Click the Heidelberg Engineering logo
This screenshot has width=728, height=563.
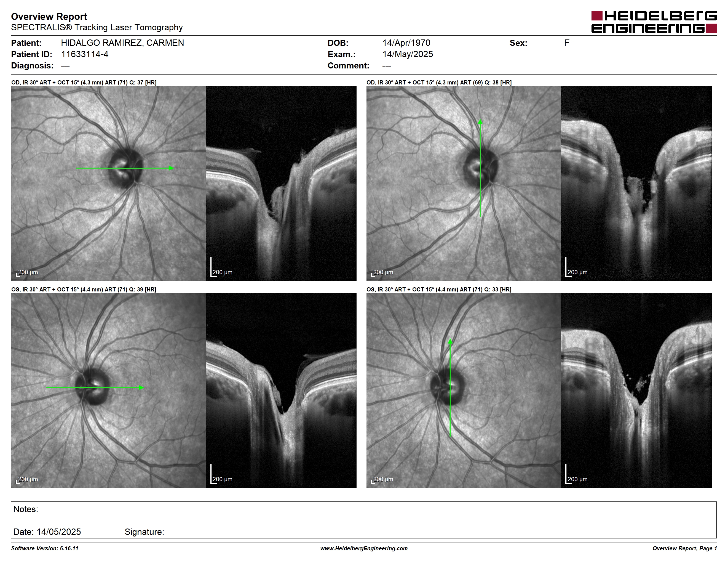point(654,22)
